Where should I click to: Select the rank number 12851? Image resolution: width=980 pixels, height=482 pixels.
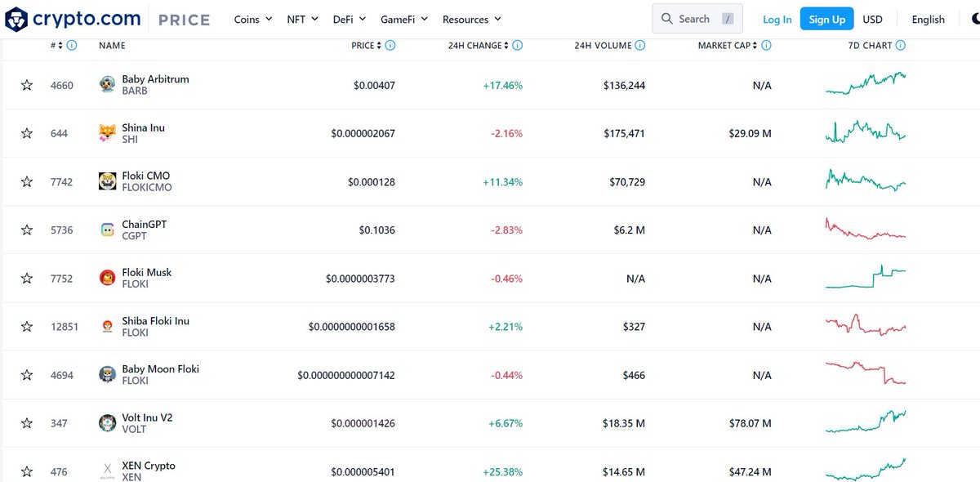[x=65, y=327]
